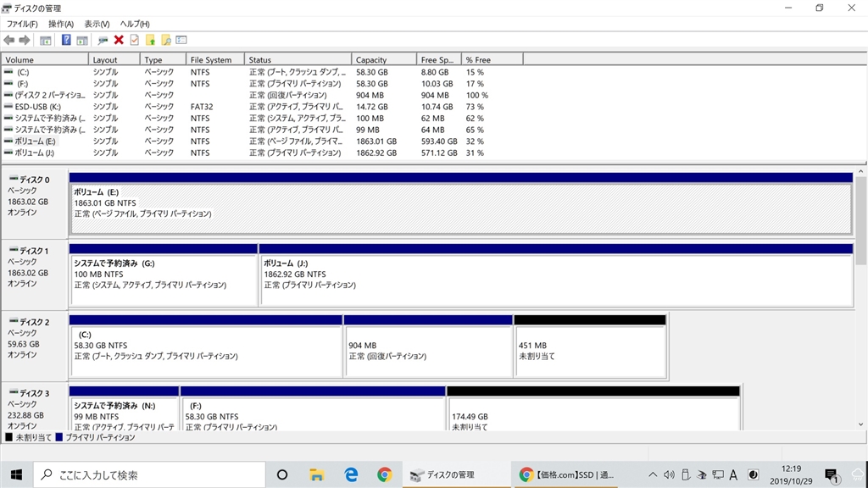Toggle the console tree pane icon
868x488 pixels.
pos(46,40)
